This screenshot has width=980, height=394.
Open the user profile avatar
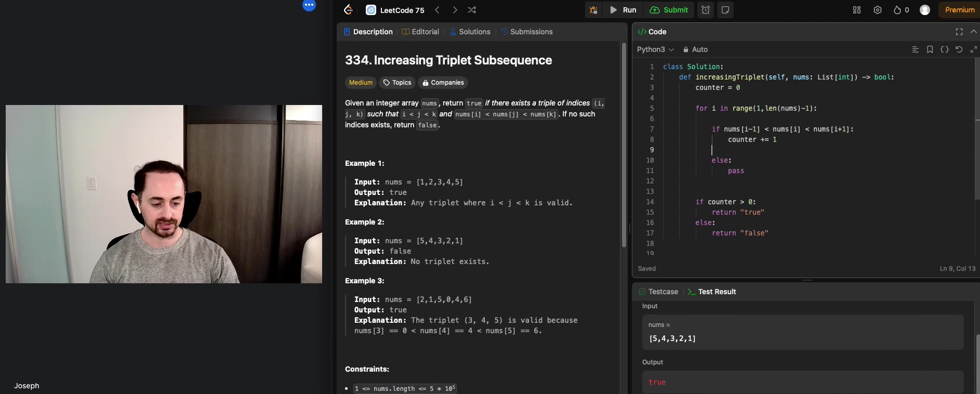coord(925,10)
